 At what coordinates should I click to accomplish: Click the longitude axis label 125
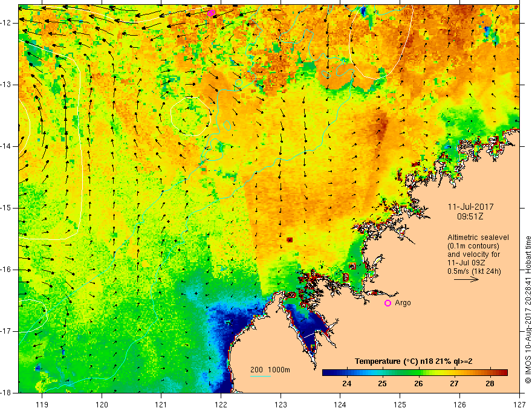coord(400,404)
